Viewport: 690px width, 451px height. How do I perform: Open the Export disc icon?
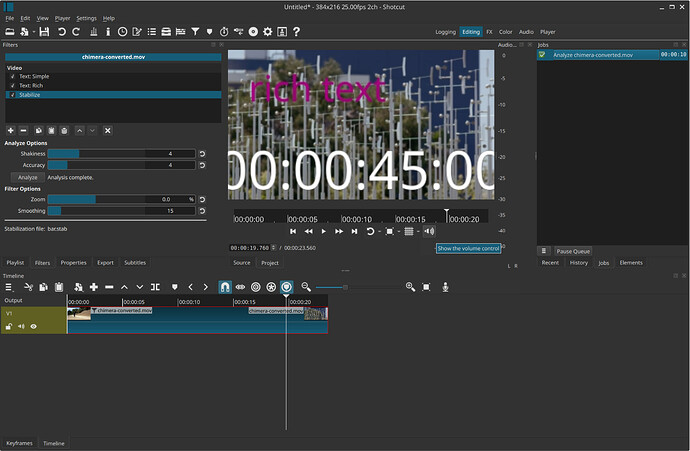click(253, 32)
